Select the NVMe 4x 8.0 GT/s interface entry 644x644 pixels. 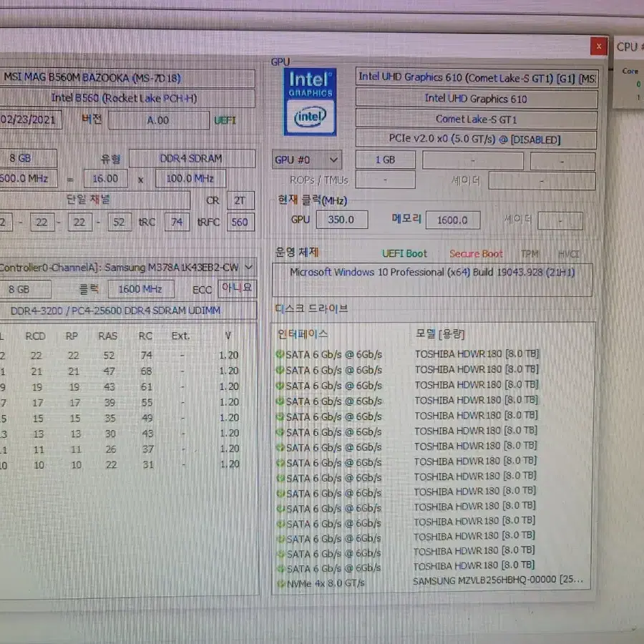tap(326, 583)
